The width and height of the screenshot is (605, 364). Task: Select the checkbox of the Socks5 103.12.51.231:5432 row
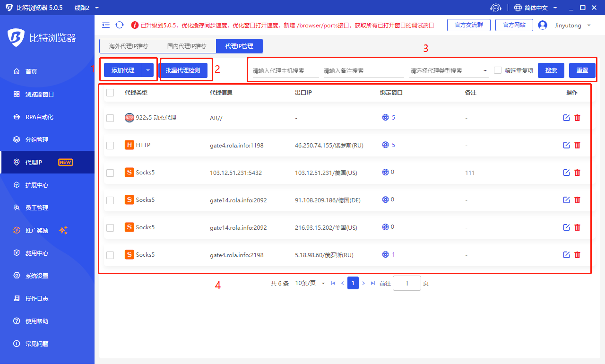110,173
